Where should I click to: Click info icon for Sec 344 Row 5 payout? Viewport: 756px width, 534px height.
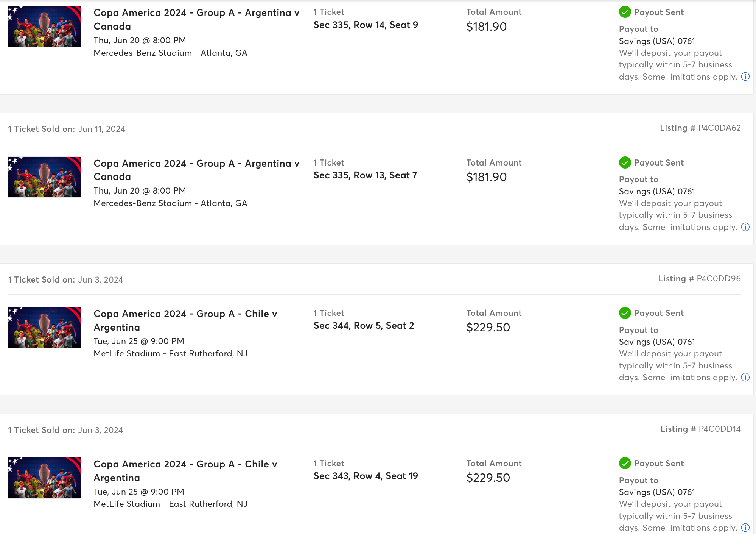[x=745, y=378]
